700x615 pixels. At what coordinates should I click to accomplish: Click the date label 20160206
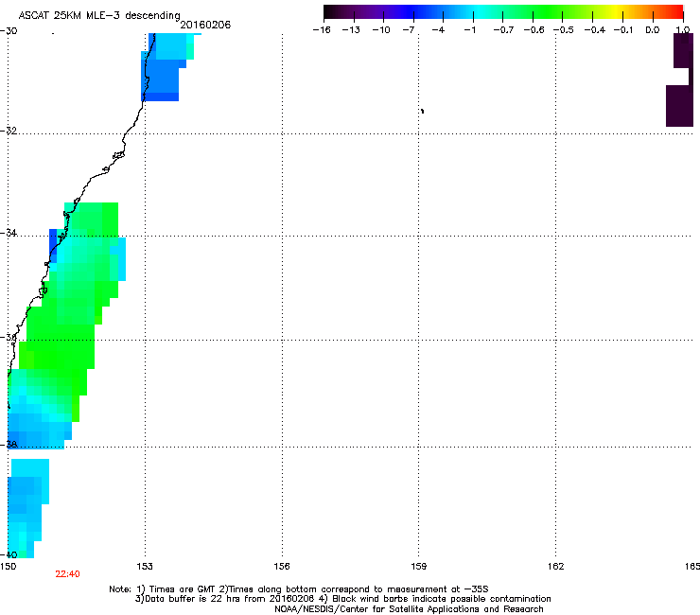205,25
